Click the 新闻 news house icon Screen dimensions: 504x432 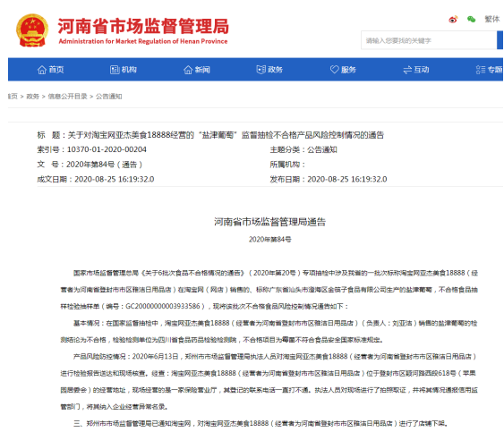tap(188, 70)
